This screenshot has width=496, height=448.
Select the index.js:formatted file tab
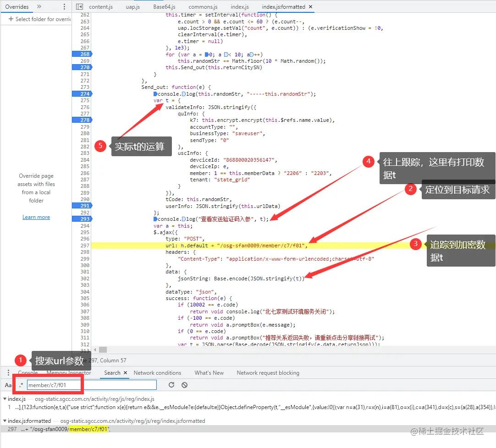[283, 6]
